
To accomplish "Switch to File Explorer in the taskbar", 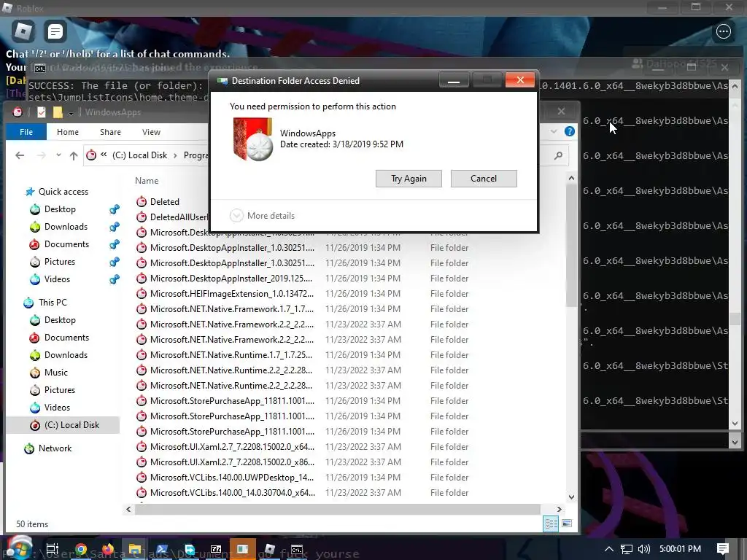I will (135, 550).
